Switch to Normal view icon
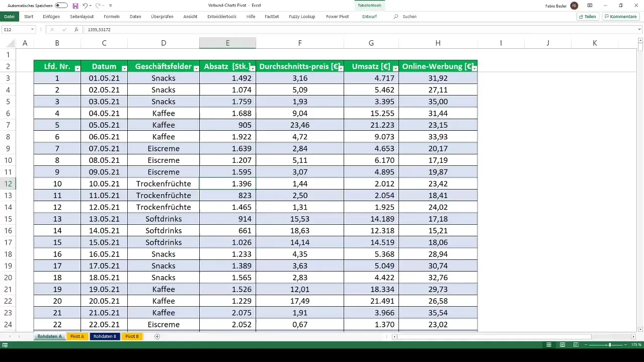 (550, 345)
